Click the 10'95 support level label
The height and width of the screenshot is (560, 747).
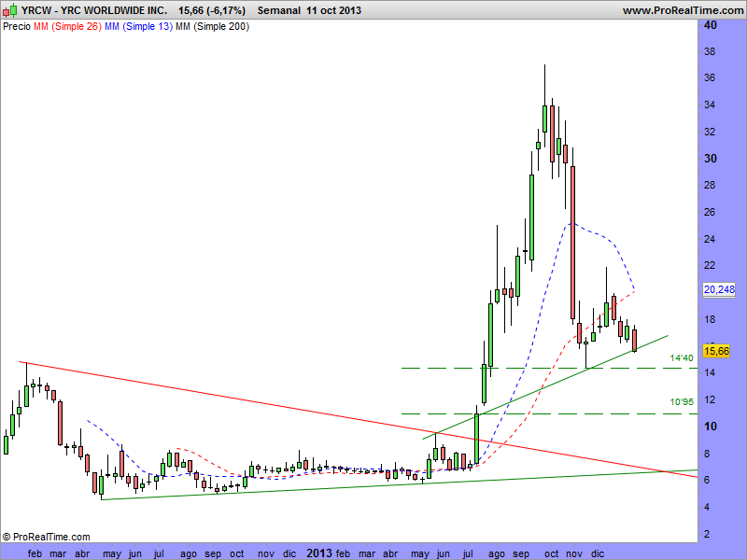coord(681,402)
